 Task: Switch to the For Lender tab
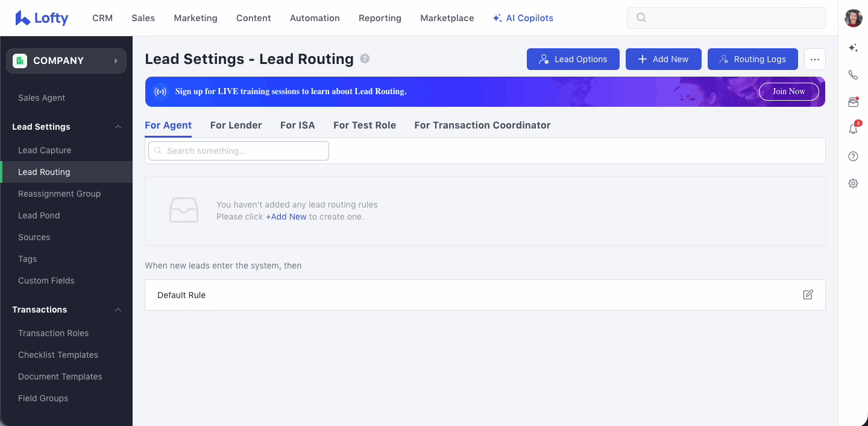pyautogui.click(x=236, y=126)
